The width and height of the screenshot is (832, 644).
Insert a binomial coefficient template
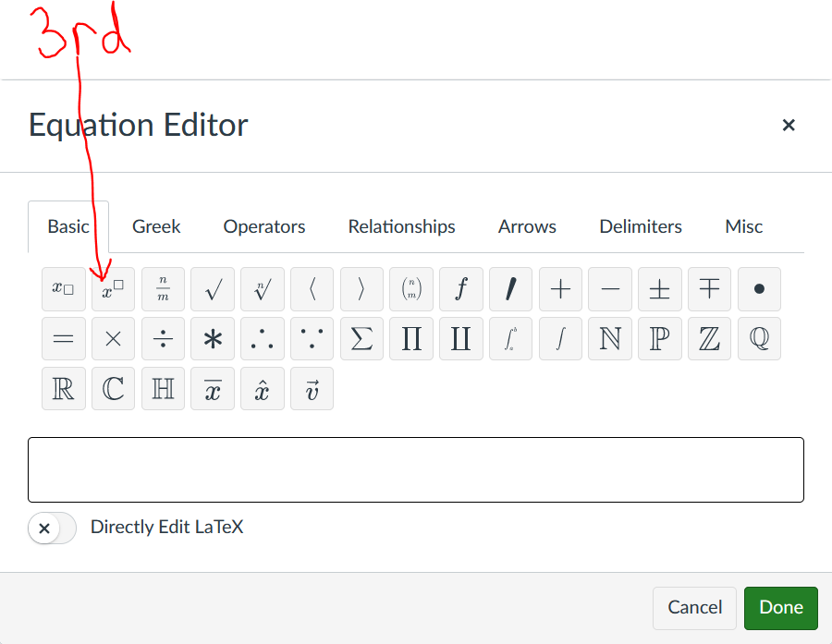410,289
